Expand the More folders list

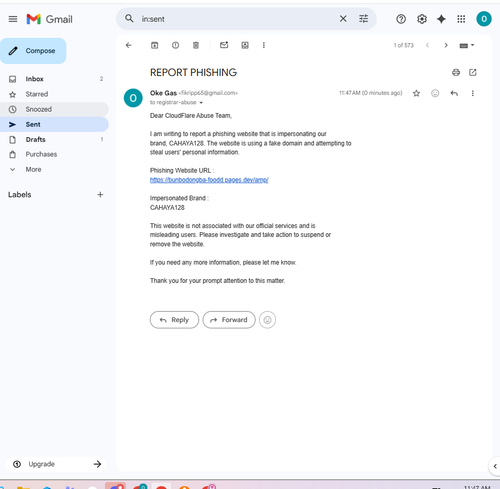click(x=54, y=169)
